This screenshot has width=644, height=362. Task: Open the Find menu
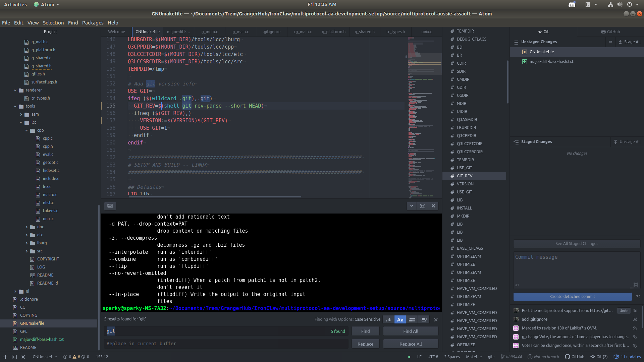coord(73,23)
